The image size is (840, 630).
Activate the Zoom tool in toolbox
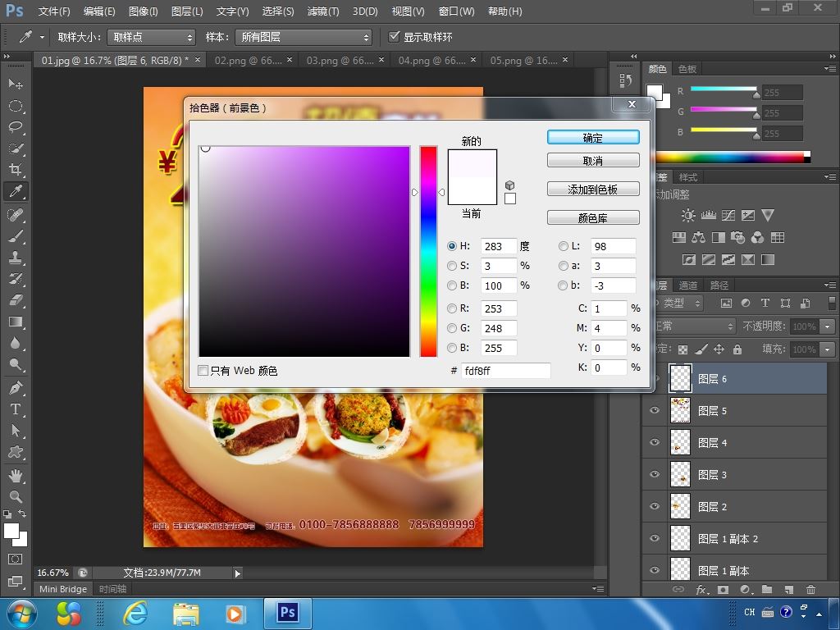16,496
